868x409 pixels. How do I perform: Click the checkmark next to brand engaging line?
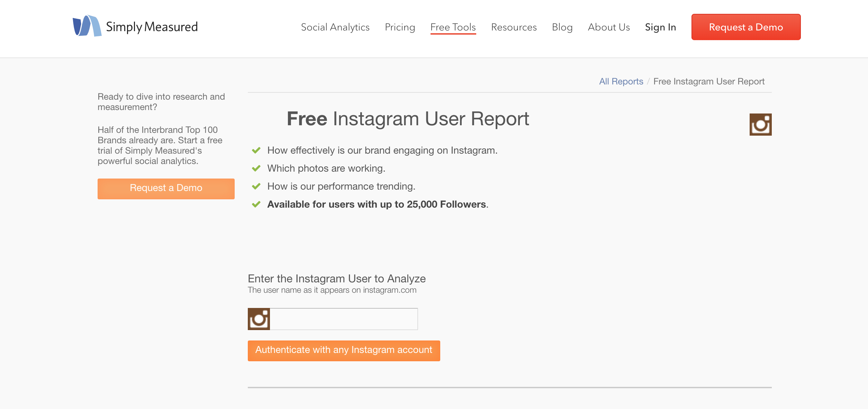tap(256, 151)
